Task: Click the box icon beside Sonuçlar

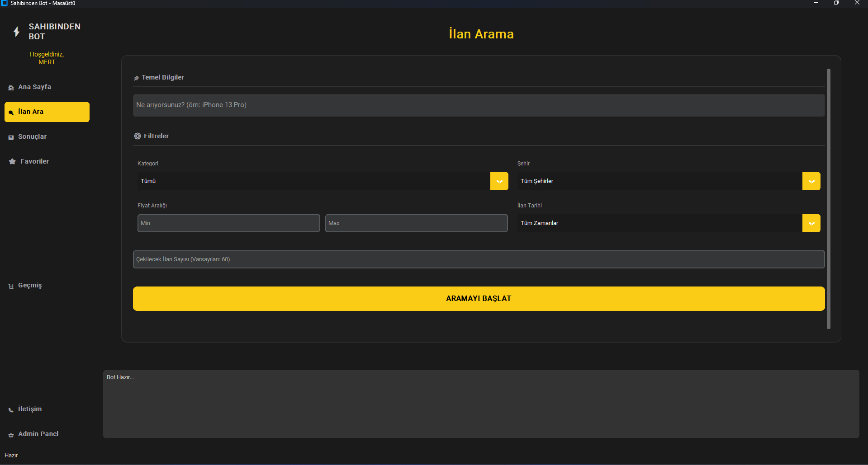Action: (11, 137)
